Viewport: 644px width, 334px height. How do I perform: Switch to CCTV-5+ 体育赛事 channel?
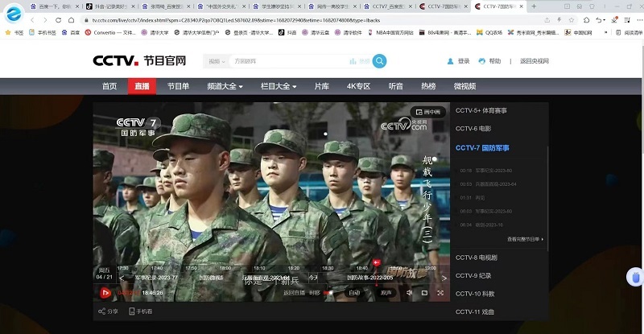pos(481,110)
